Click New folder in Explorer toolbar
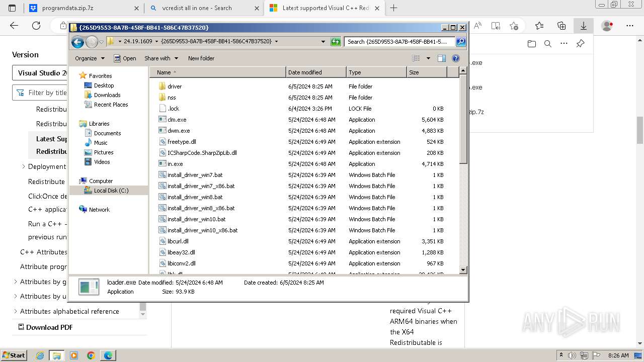Viewport: 644px width, 362px height. coord(201,58)
